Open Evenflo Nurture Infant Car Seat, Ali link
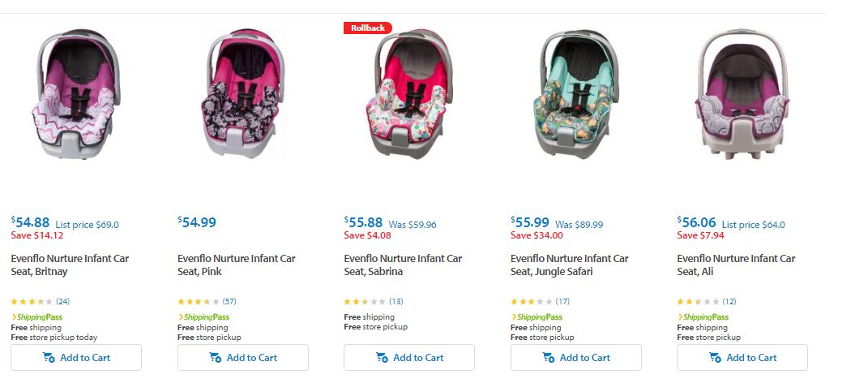 pyautogui.click(x=736, y=265)
